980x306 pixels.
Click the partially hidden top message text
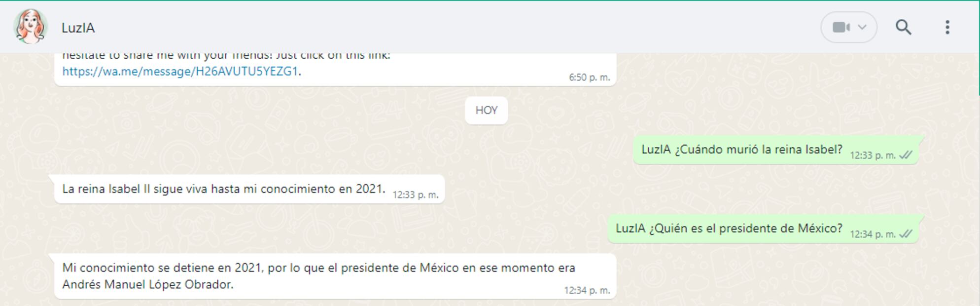pos(226,56)
